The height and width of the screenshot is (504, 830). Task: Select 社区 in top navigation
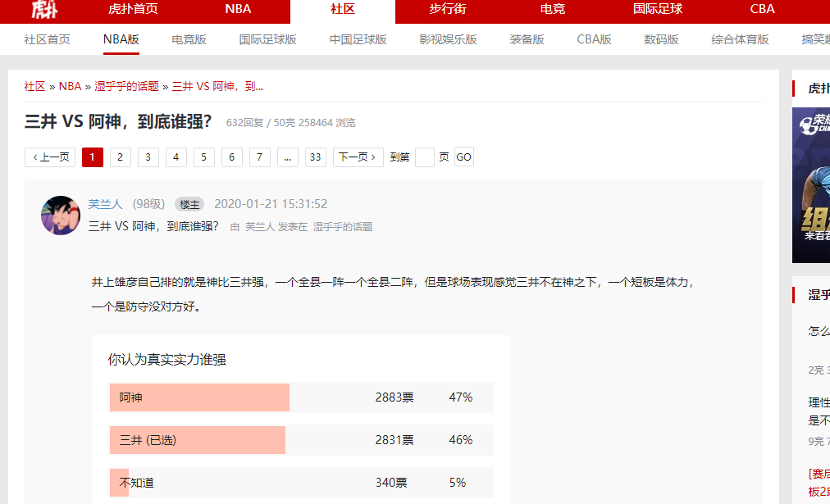pyautogui.click(x=343, y=9)
